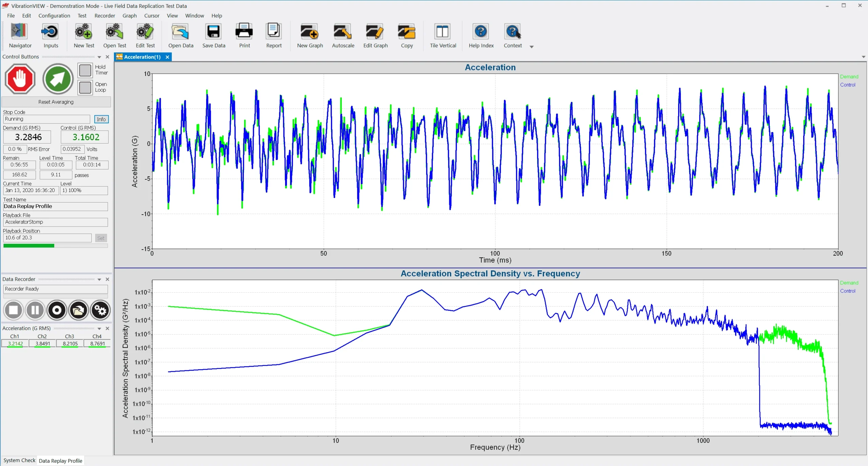Open the Data Recorder settings gear
Screen dimensions: 868x466
100,310
